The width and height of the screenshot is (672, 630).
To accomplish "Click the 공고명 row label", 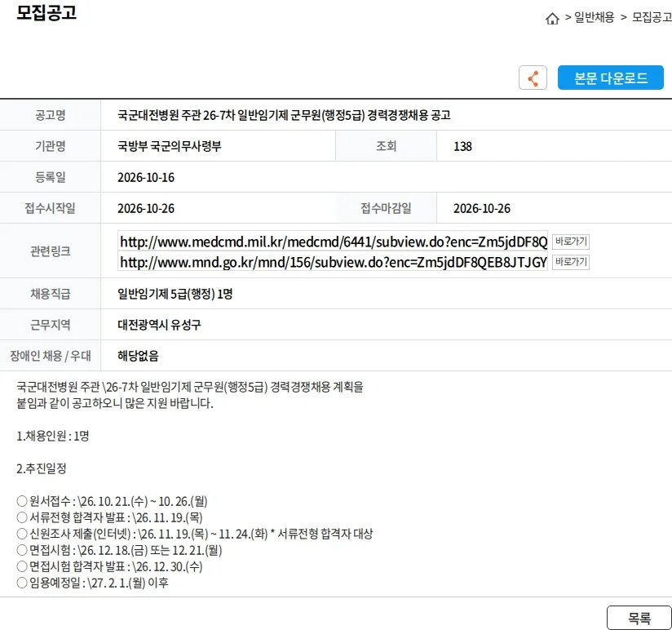I will point(50,115).
